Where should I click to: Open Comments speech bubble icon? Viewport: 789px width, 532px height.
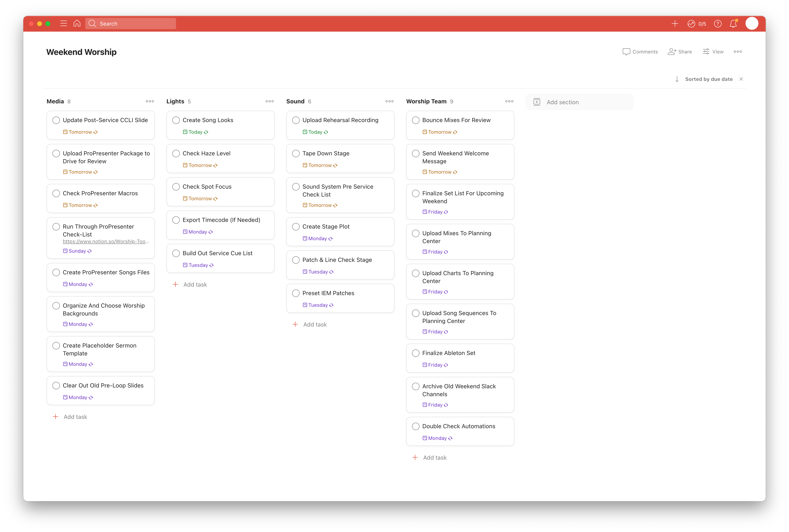[x=626, y=52]
